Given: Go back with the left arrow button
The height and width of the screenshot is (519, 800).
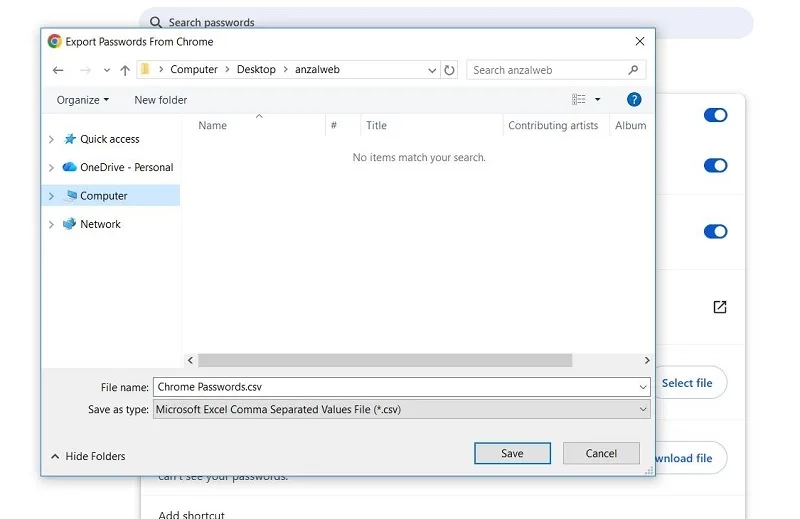Looking at the screenshot, I should click(58, 70).
